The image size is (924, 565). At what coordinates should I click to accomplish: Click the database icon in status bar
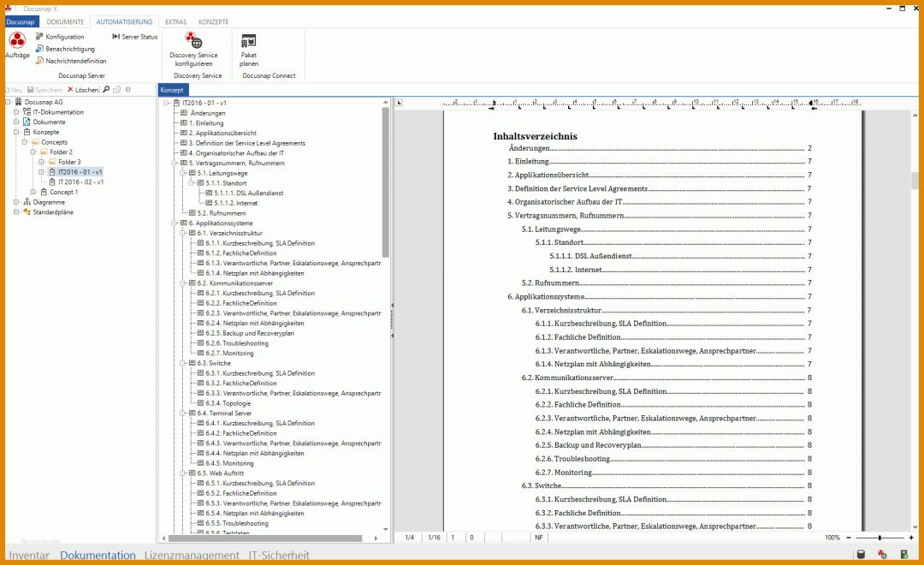(x=861, y=555)
